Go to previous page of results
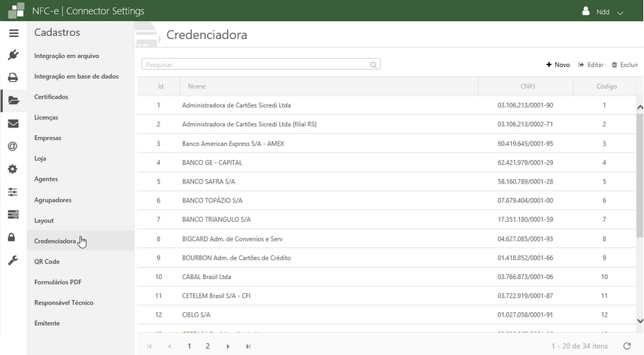 (169, 347)
